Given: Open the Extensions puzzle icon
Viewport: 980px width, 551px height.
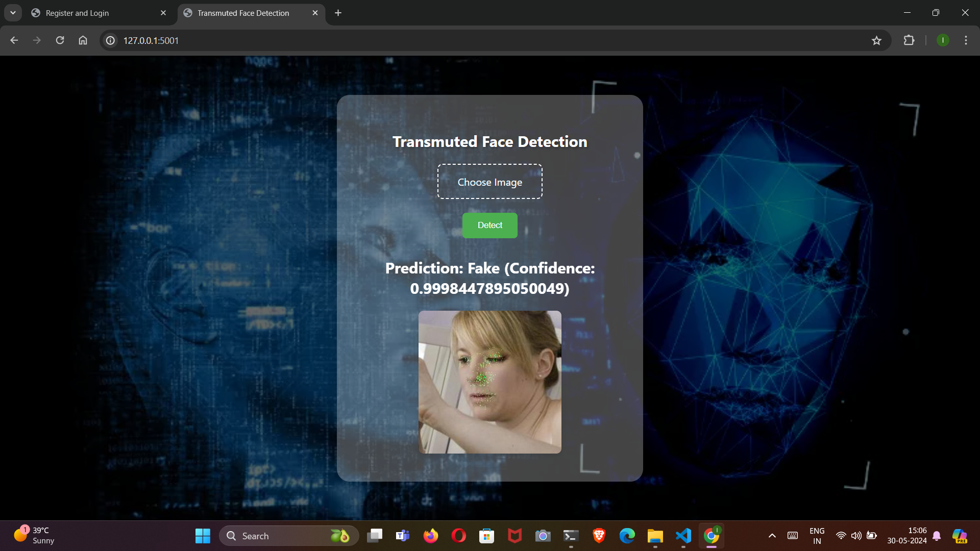Looking at the screenshot, I should tap(909, 40).
